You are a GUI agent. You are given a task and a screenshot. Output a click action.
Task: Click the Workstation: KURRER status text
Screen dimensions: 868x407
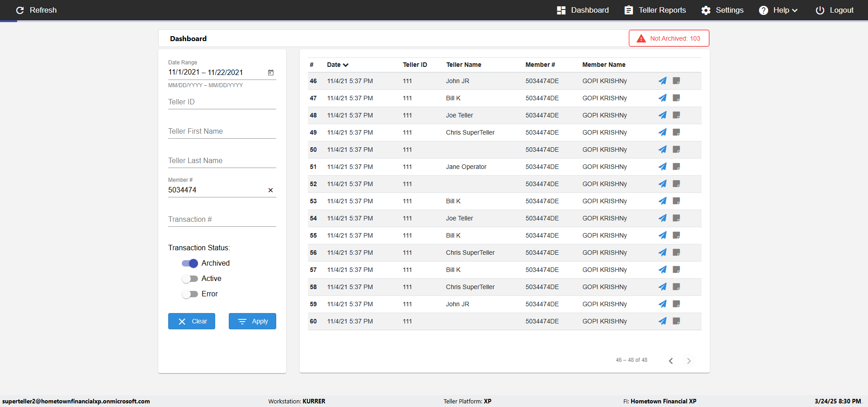click(297, 401)
